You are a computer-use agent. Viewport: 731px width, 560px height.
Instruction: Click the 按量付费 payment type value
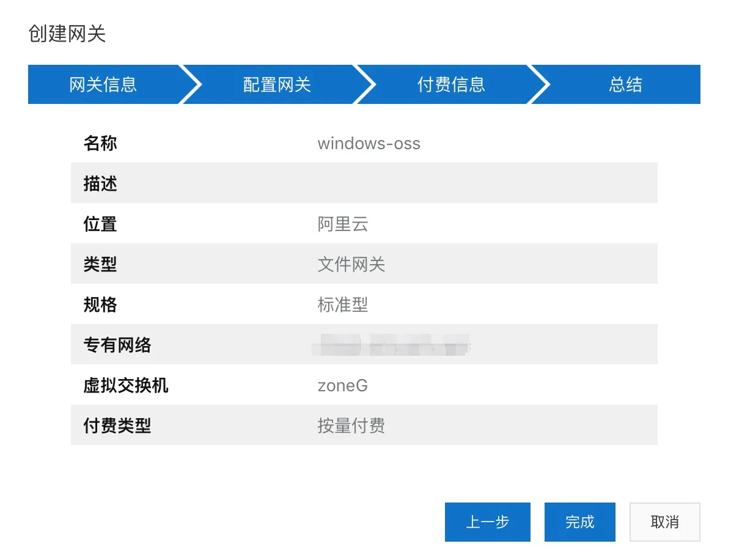pos(351,426)
